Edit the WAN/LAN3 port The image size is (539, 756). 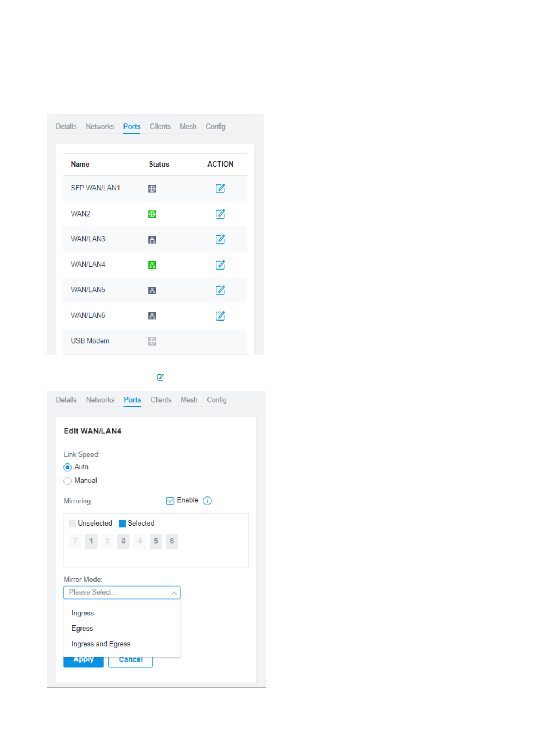(220, 239)
